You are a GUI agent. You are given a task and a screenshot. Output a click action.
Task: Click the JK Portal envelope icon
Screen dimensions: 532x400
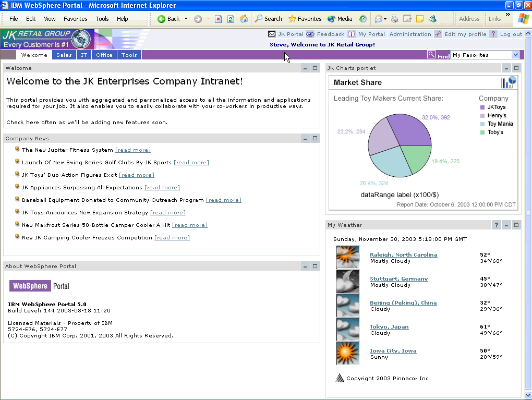pyautogui.click(x=272, y=34)
